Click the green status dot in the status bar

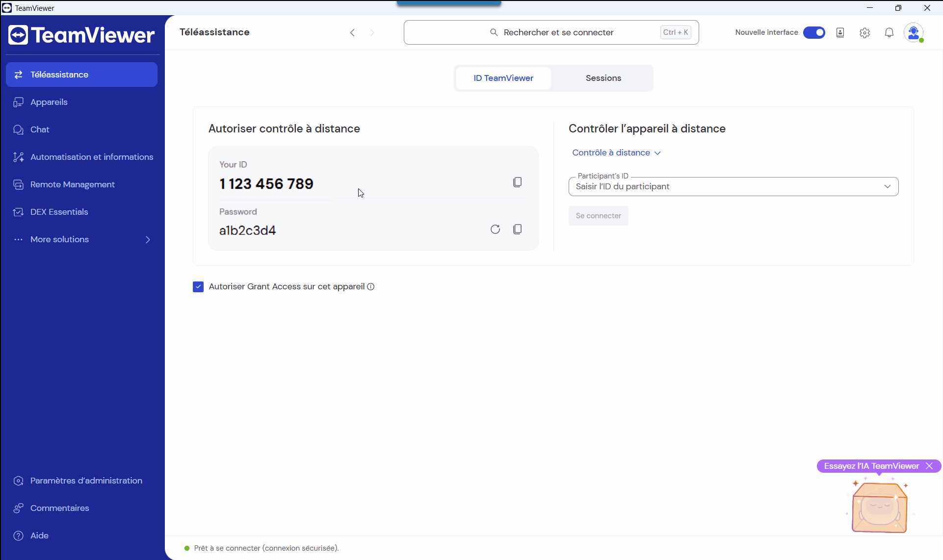click(x=186, y=548)
